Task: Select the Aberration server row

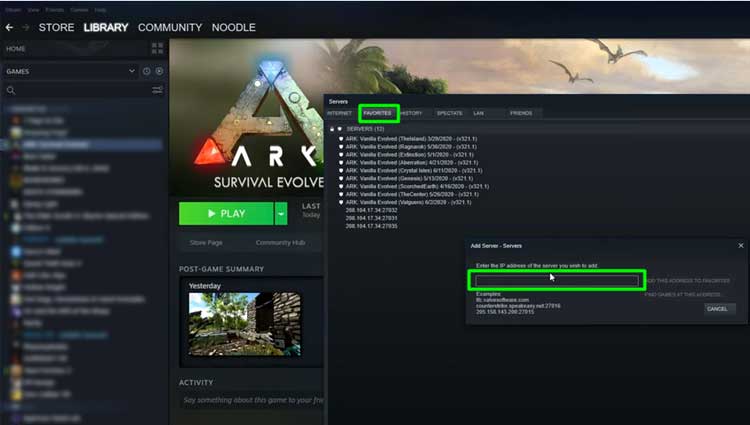Action: [x=412, y=163]
